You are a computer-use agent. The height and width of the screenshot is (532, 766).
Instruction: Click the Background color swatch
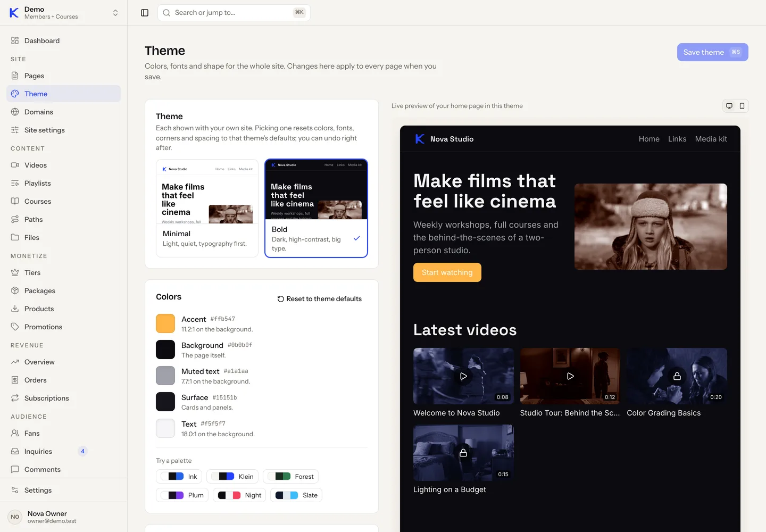pos(165,350)
